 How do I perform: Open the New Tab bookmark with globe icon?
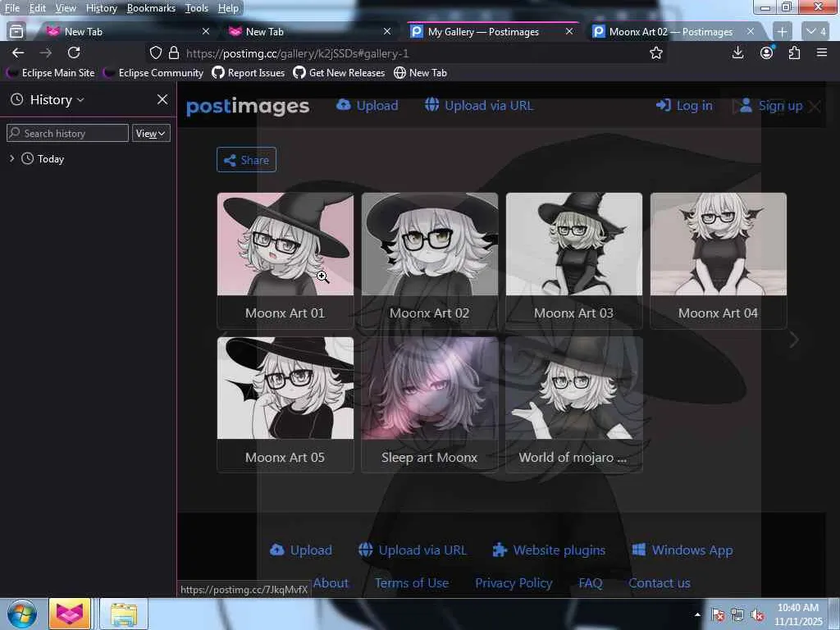click(421, 73)
